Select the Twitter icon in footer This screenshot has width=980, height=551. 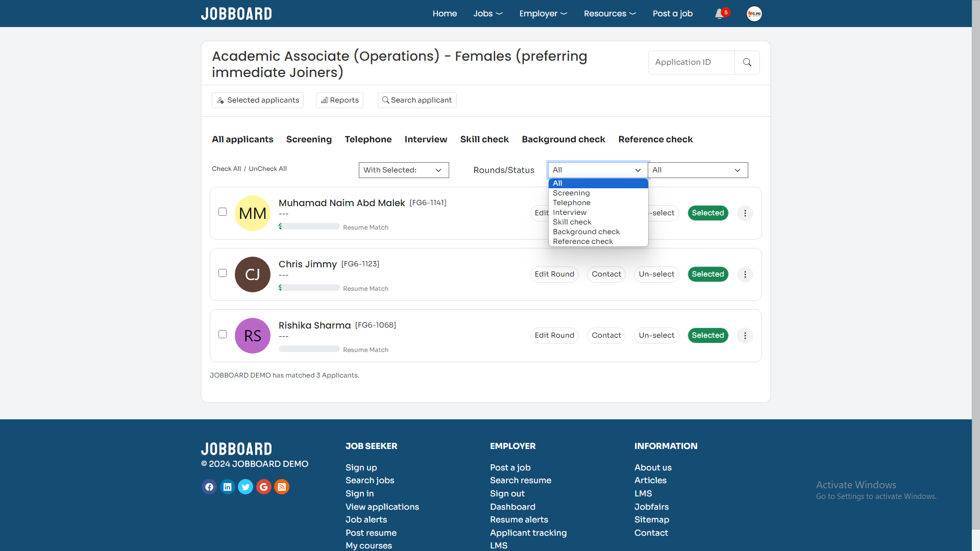(x=246, y=487)
